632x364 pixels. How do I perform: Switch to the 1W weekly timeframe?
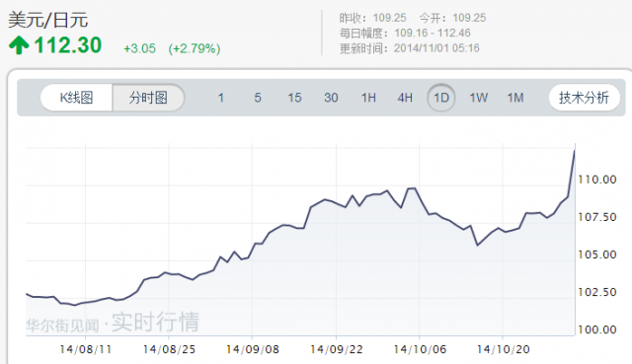478,98
